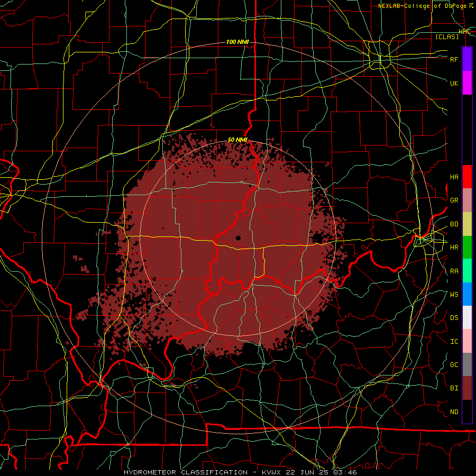Select the BD yellow legend swatch
The height and width of the screenshot is (476, 476).
click(467, 224)
